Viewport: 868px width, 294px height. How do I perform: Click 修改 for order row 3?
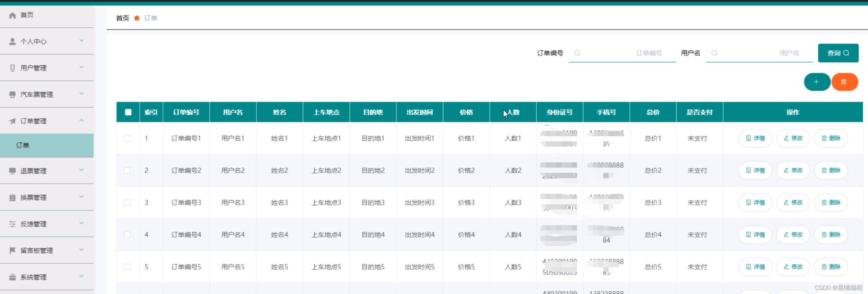click(x=793, y=203)
